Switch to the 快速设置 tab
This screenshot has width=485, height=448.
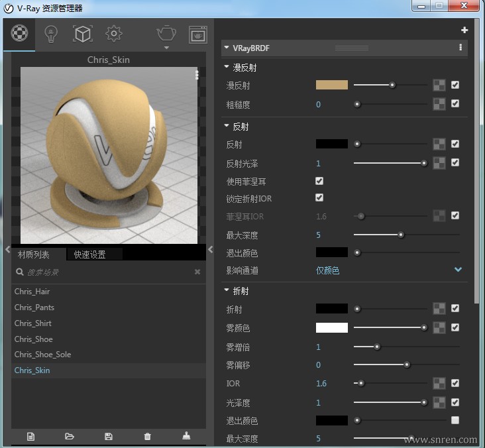point(89,254)
